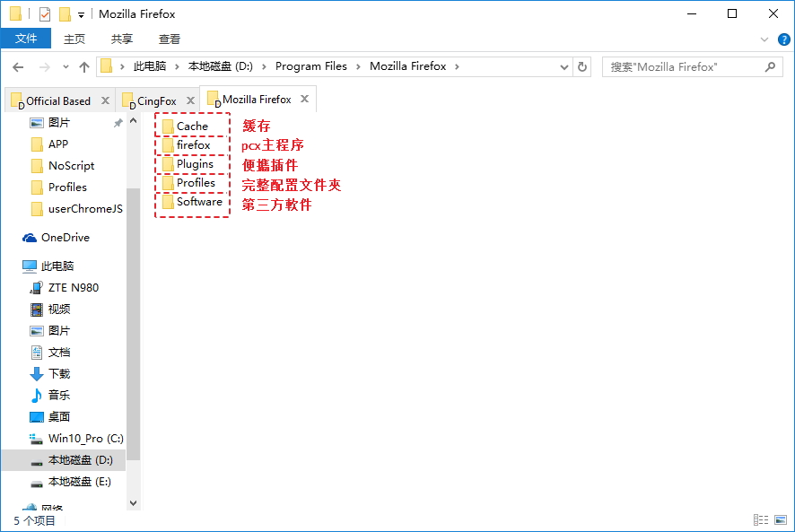Select the Cache folder

coord(186,126)
